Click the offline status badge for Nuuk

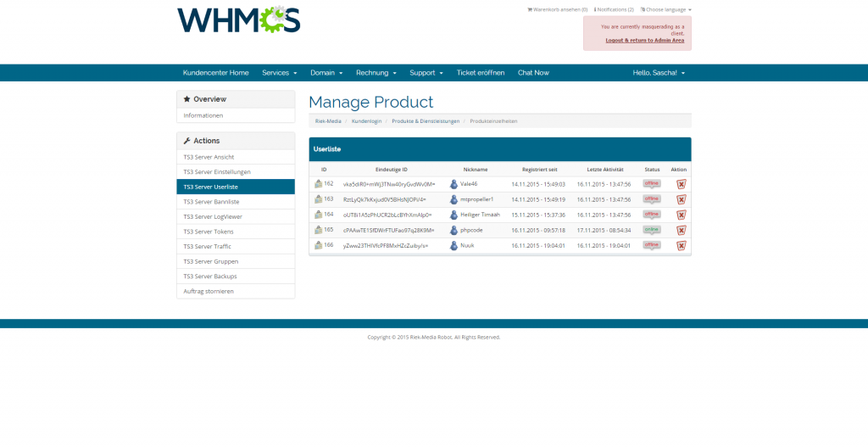651,245
